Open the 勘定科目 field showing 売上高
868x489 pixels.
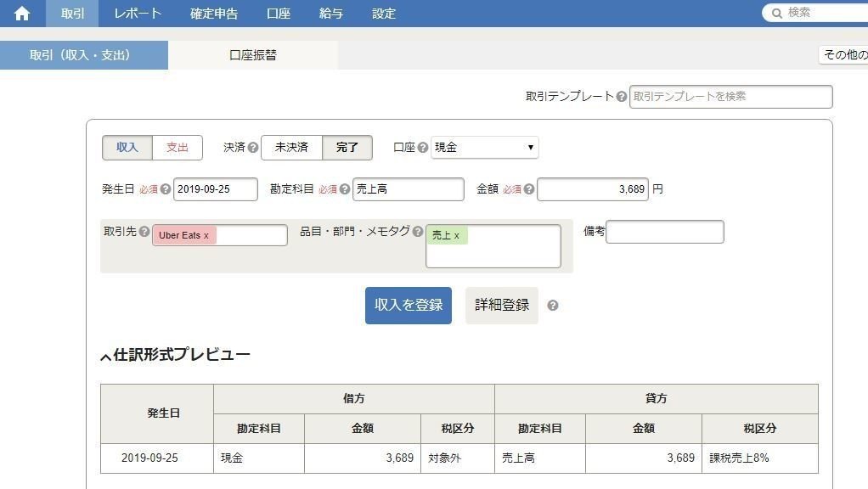tap(408, 188)
